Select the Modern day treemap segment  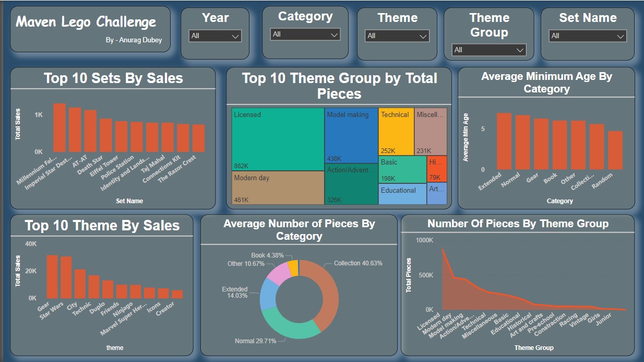[277, 185]
